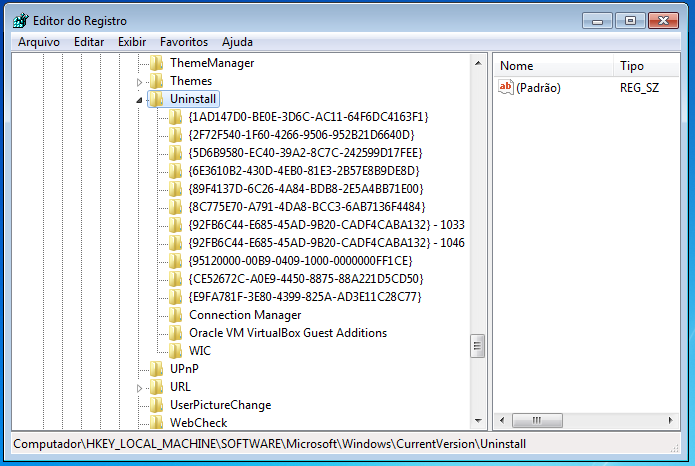Viewport: 695px width, 466px height.
Task: Click the WebCheck folder icon
Action: coord(156,423)
